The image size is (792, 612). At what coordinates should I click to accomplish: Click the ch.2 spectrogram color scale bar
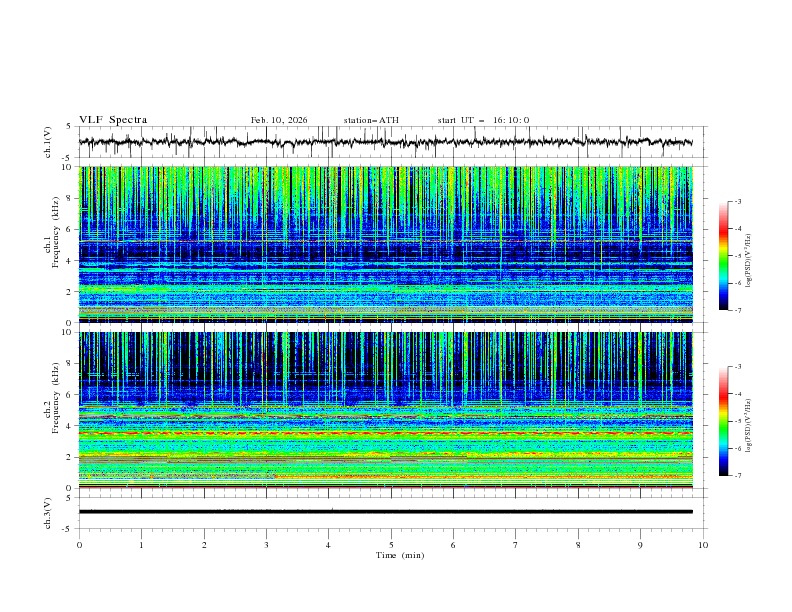[723, 422]
